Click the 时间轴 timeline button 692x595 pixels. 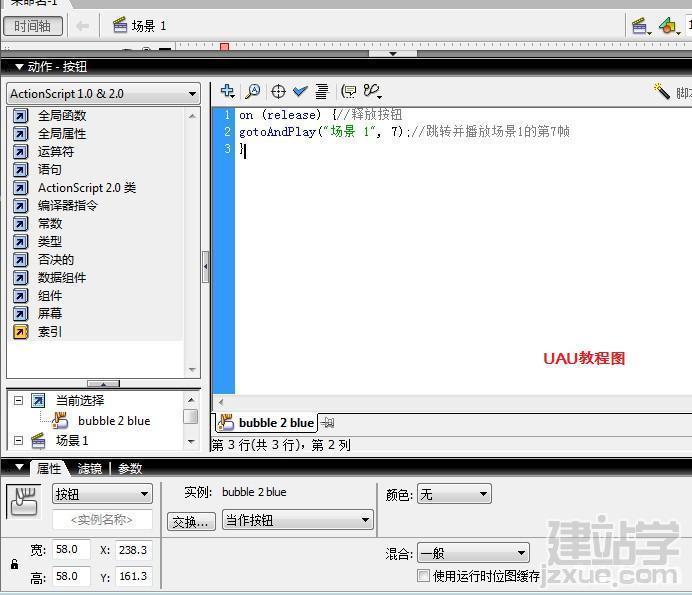[33, 26]
